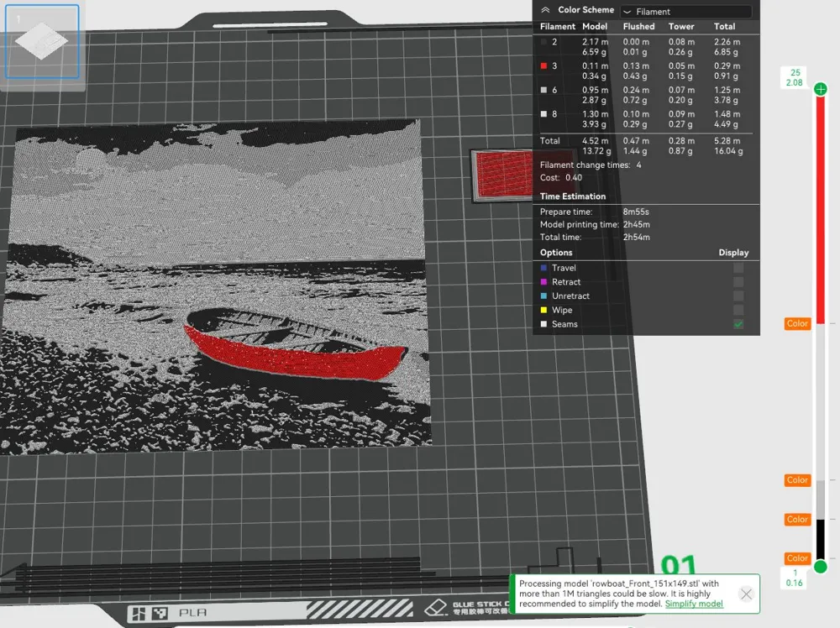This screenshot has height=628, width=840.
Task: Click the black swatch for filament 2
Action: coord(543,42)
